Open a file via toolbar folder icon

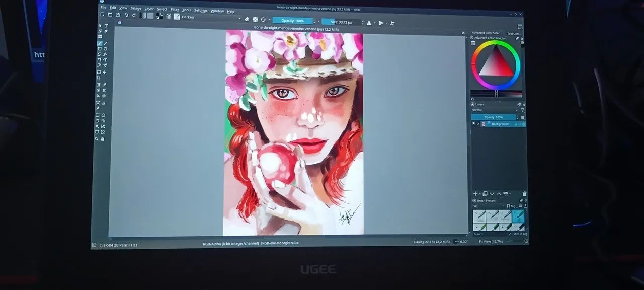(x=110, y=15)
